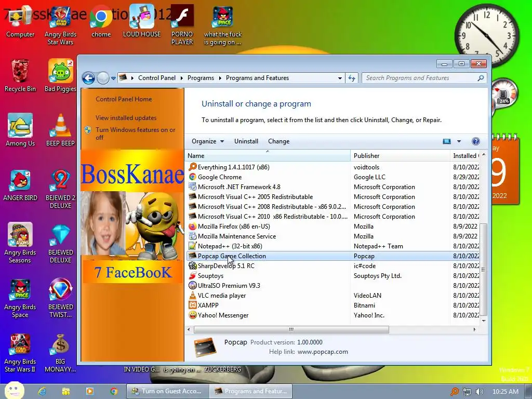Select VLC media player row
The height and width of the screenshot is (399, 532).
pos(333,296)
